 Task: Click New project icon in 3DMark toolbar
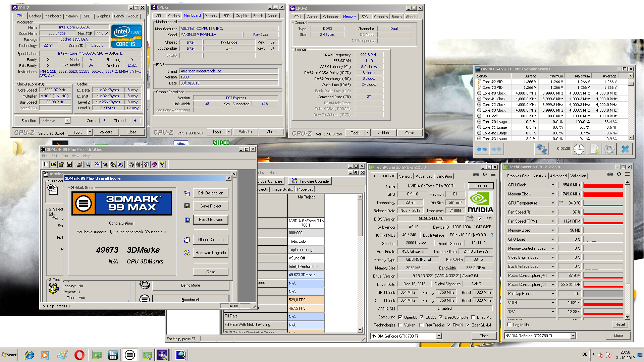tap(46, 164)
